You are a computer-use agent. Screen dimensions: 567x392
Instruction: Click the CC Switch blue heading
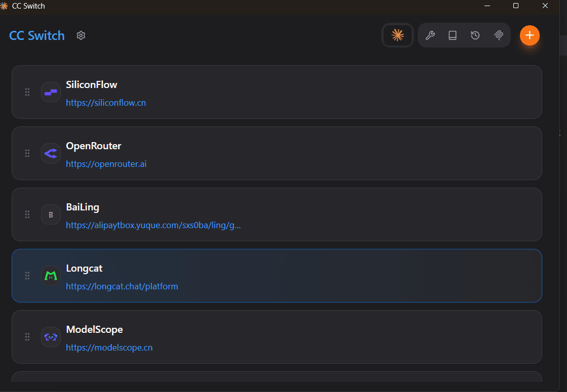(37, 35)
